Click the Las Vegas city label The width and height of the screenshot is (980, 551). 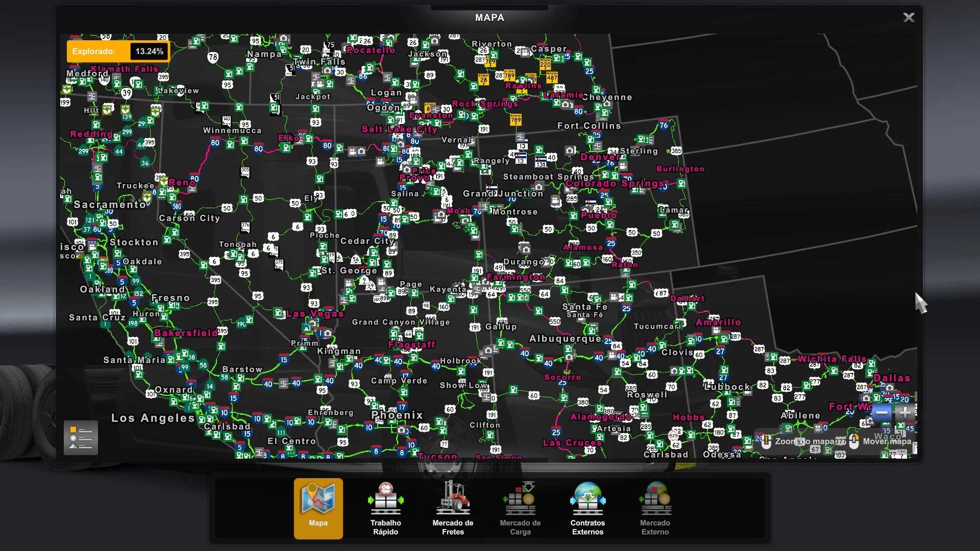coord(315,314)
